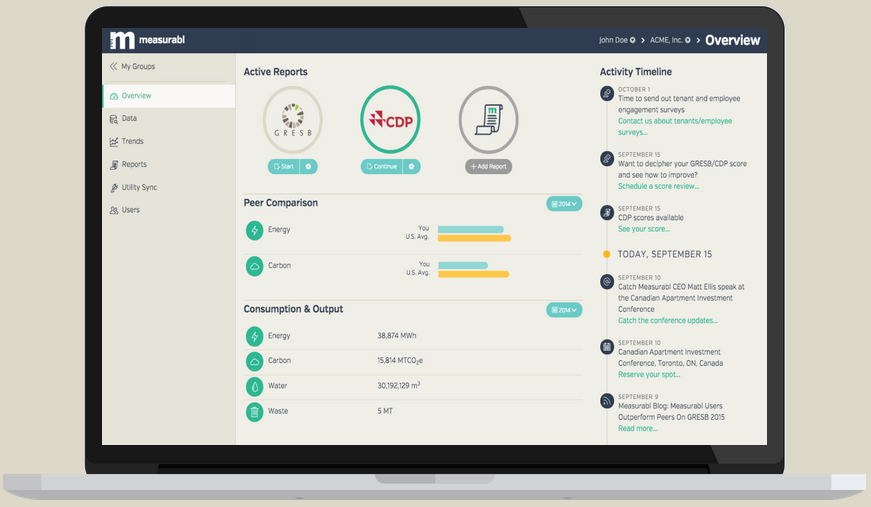The height and width of the screenshot is (507, 871).
Task: Click the '30,192,129 m3' water value
Action: pos(399,385)
